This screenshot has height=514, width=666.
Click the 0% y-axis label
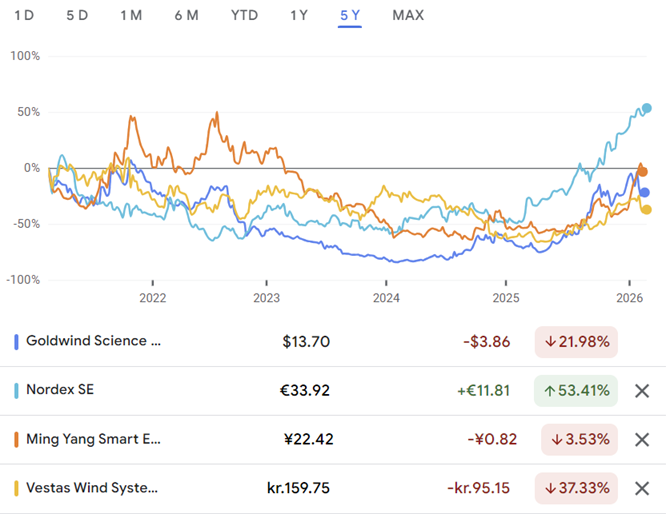[x=32, y=168]
